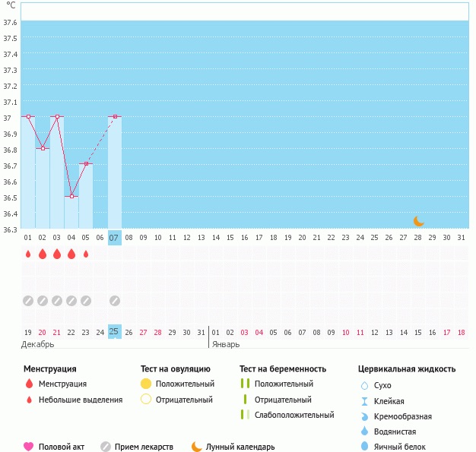Click the Менструация legend label

click(62, 384)
